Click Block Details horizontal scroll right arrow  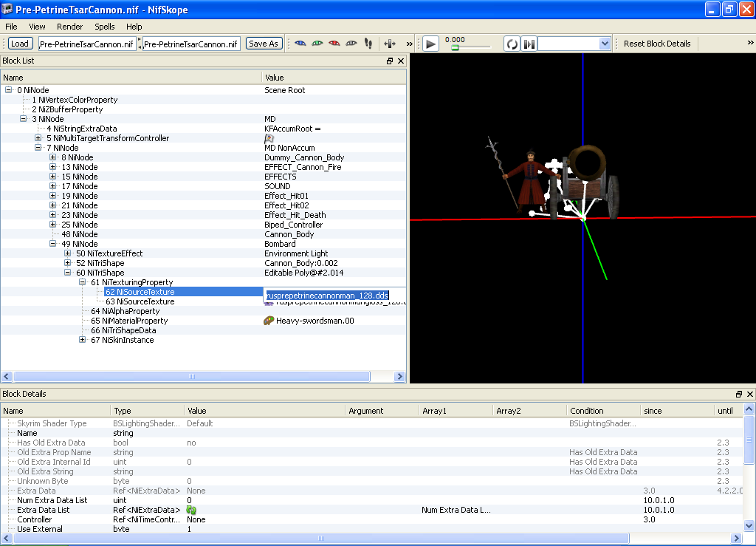[x=736, y=539]
